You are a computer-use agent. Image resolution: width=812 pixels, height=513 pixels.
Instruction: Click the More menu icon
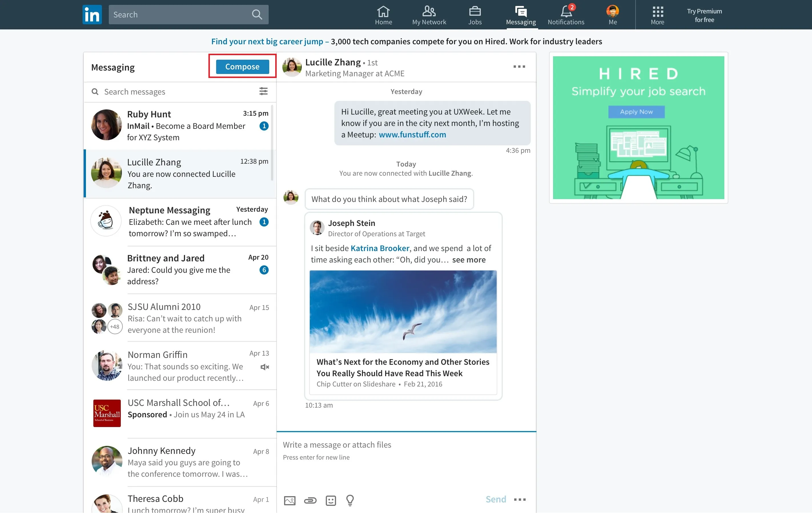pos(657,14)
